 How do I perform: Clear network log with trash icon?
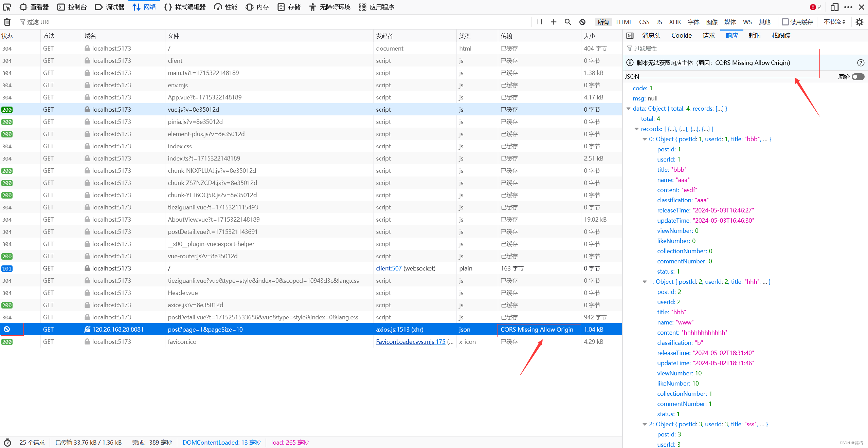[7, 22]
